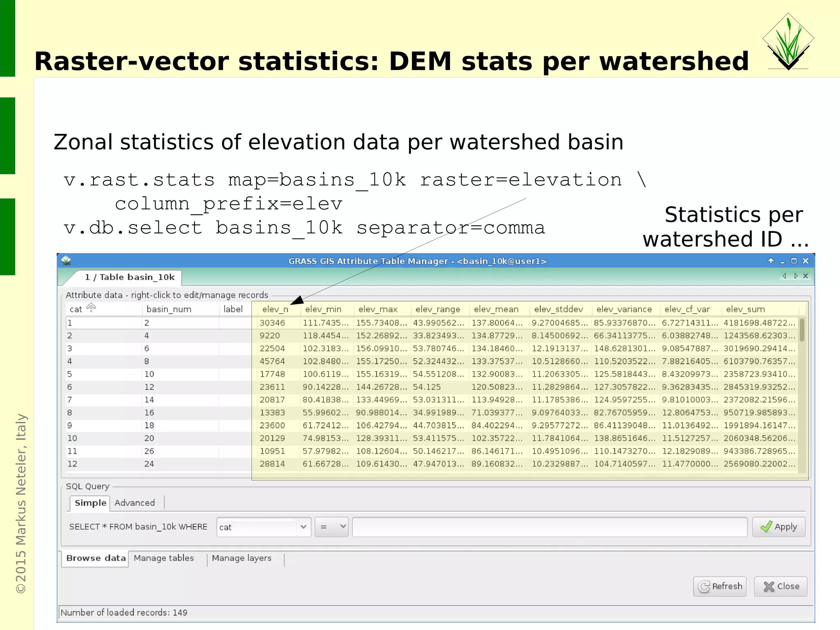The height and width of the screenshot is (630, 840).
Task: Click the elev_max column header
Action: [x=382, y=309]
